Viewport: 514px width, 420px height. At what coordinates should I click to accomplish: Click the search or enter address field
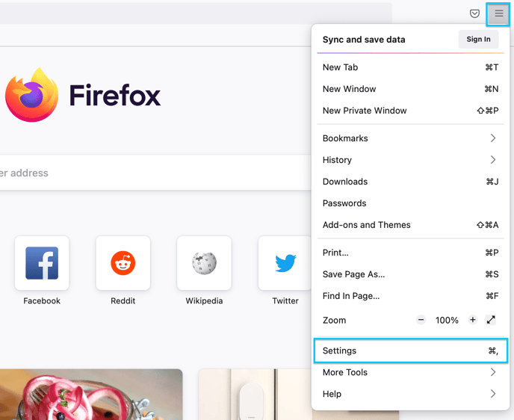(x=155, y=173)
